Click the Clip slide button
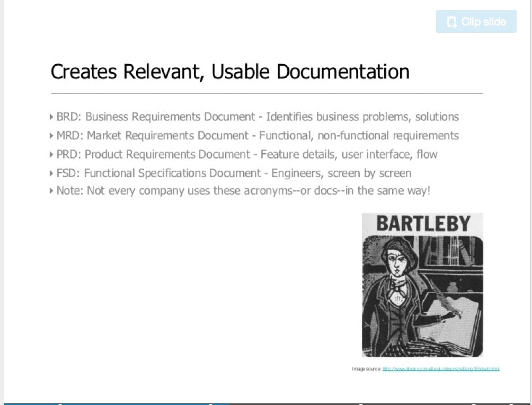Screen dimensions: 532x405 click(x=476, y=22)
